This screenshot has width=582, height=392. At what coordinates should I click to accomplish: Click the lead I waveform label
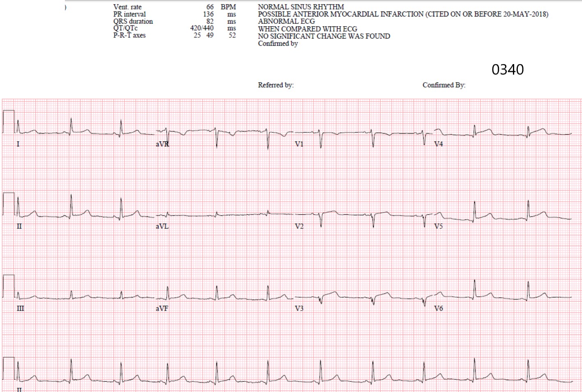(18, 144)
